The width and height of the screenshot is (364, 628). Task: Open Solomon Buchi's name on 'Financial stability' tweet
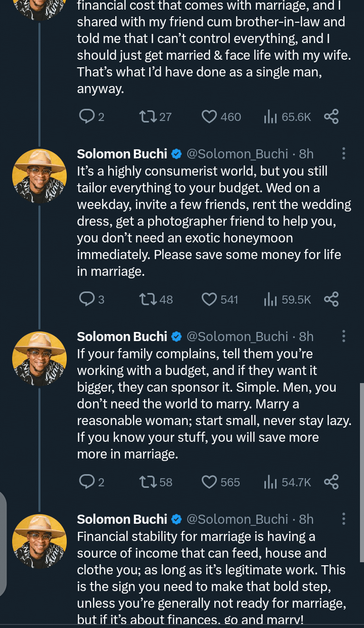[x=122, y=519]
